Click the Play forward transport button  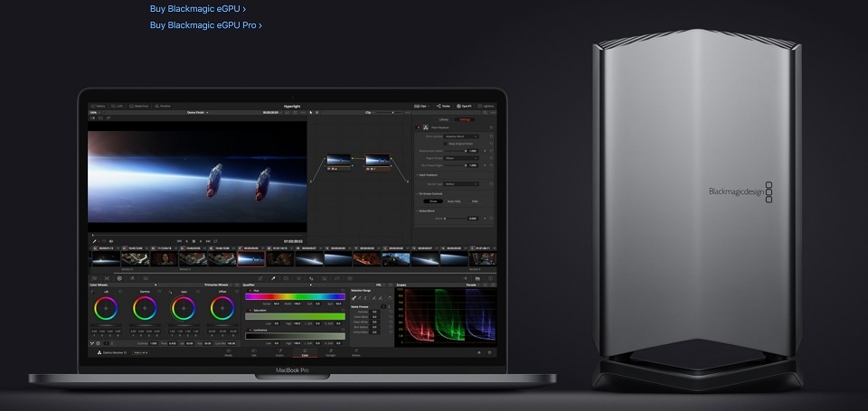coord(201,241)
